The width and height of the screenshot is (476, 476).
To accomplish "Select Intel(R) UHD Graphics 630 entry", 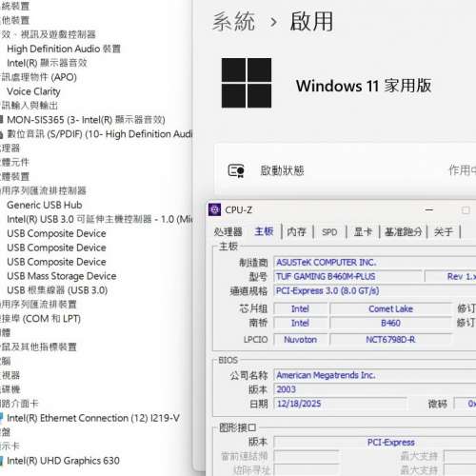I will click(x=63, y=461).
